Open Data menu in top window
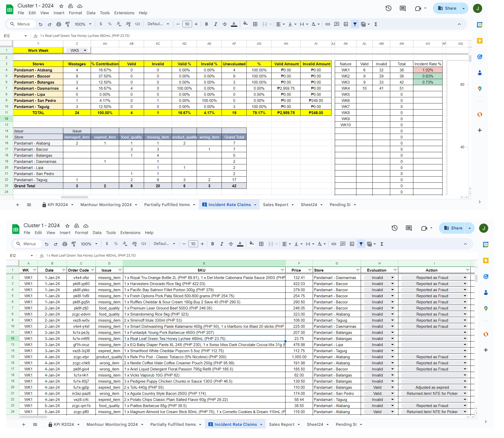This screenshot has height=438, width=504. pos(91,13)
